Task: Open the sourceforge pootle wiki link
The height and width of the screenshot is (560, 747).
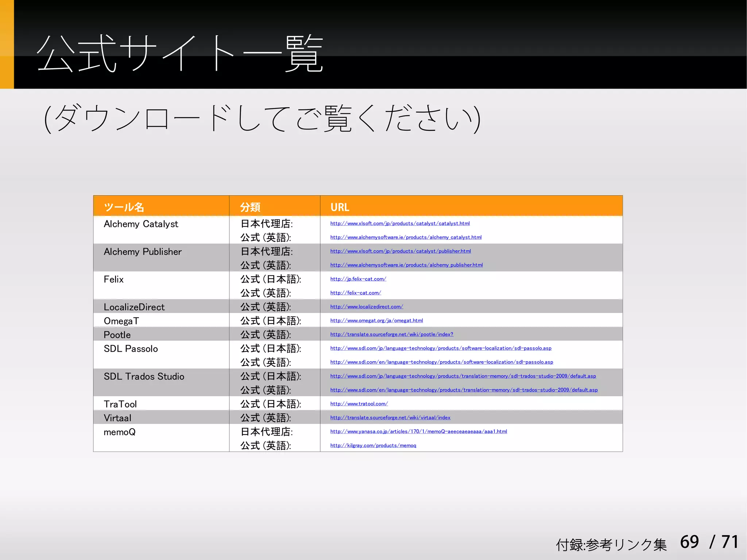Action: coord(391,334)
